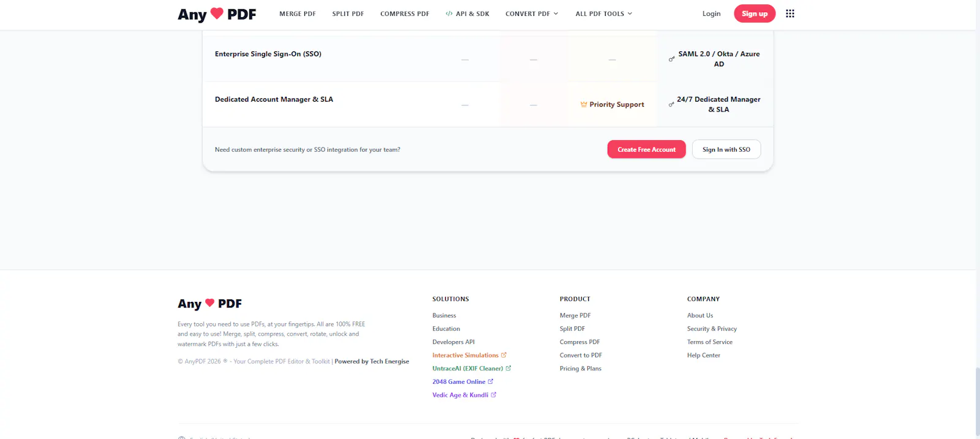Open Compress PDF from the top menu
This screenshot has height=439, width=980.
[405, 13]
